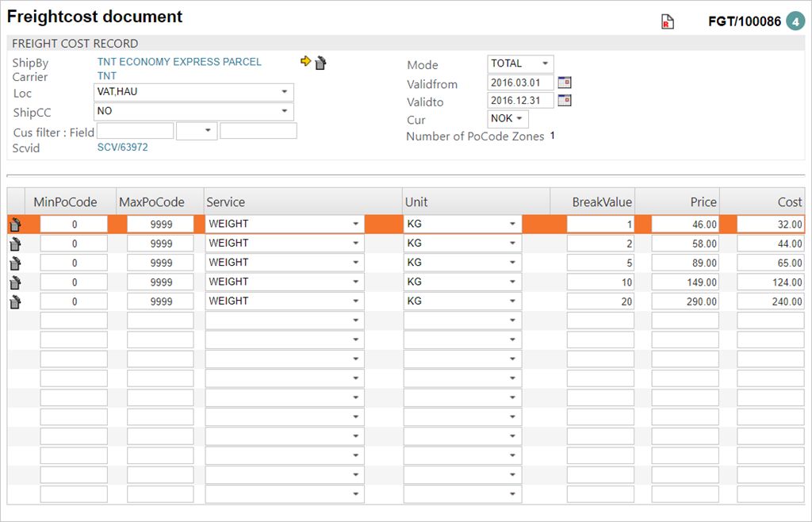Open the SCV/63972 link
812x522 pixels.
click(122, 148)
